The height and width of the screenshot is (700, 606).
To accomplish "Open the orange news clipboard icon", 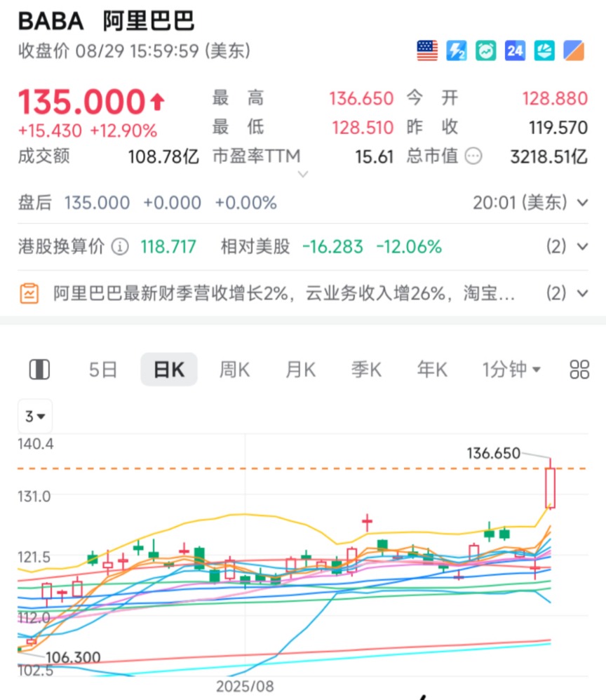I will [x=29, y=293].
